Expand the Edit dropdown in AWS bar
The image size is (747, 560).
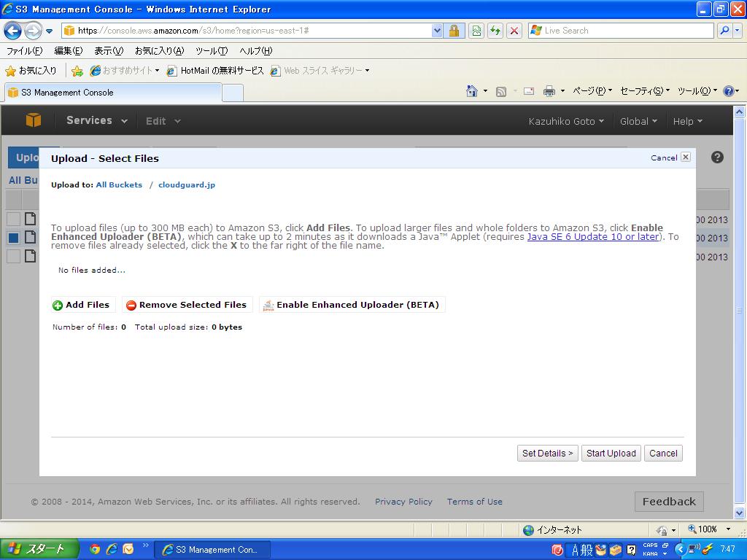[x=163, y=121]
